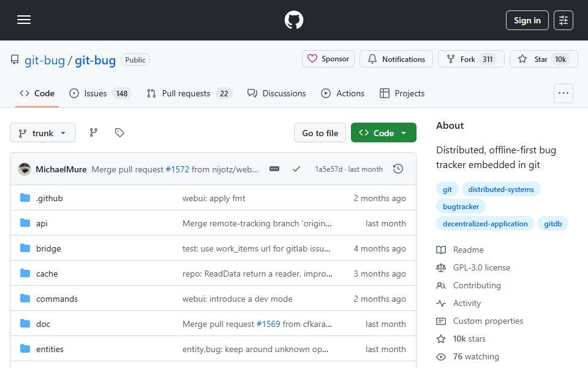
Task: Expand the three-dot overflow tabs menu
Action: tap(563, 93)
